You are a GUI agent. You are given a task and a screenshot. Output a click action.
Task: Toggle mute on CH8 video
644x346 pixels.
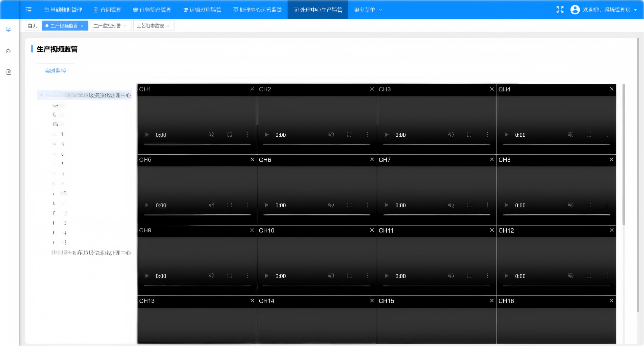pos(571,205)
